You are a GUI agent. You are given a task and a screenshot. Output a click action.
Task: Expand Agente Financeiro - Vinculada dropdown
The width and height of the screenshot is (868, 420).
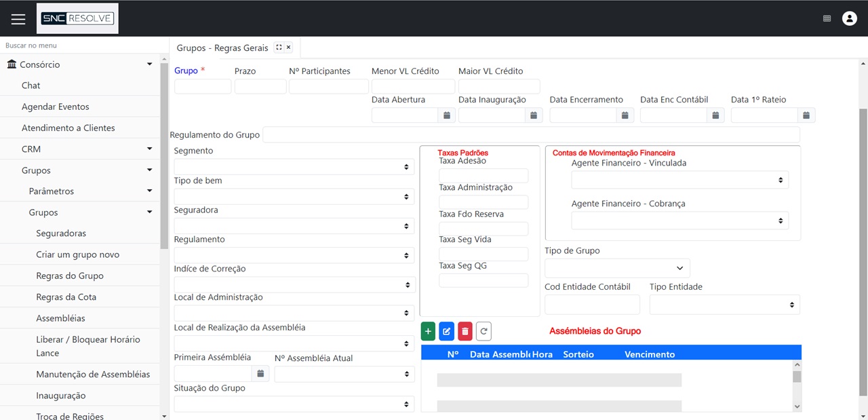click(x=679, y=180)
